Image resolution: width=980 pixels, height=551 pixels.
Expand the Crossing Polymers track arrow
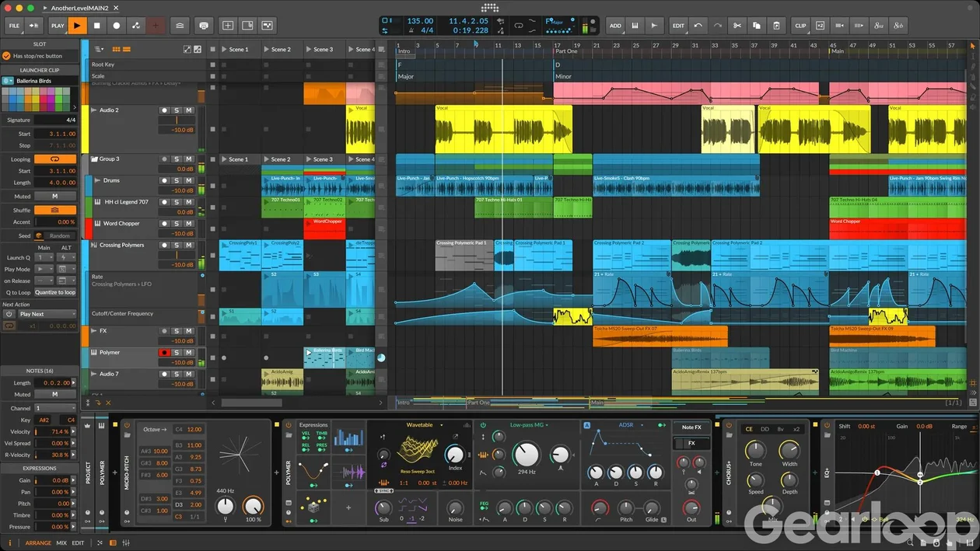pos(94,245)
